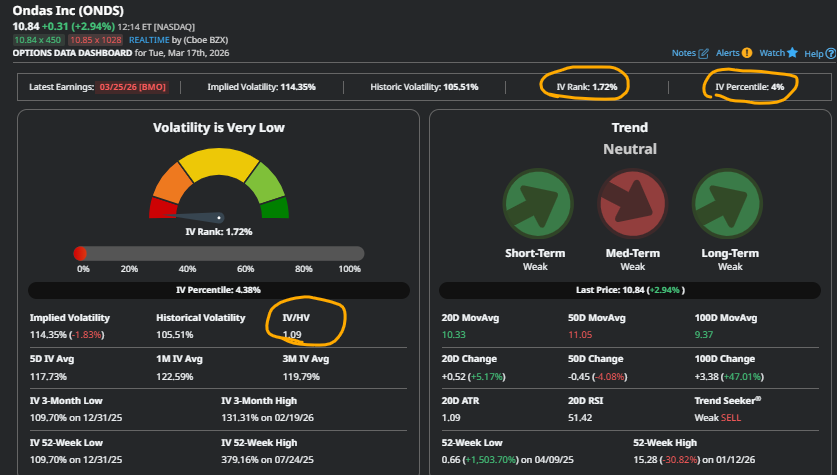Screen dimensions: 837x475
Task: Click the bid quote 10.84 x 450
Action: [38, 40]
